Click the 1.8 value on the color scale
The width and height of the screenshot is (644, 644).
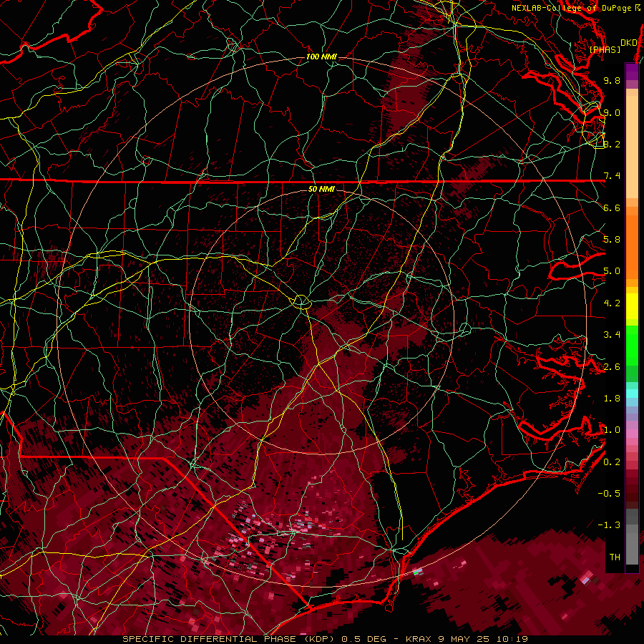point(612,399)
